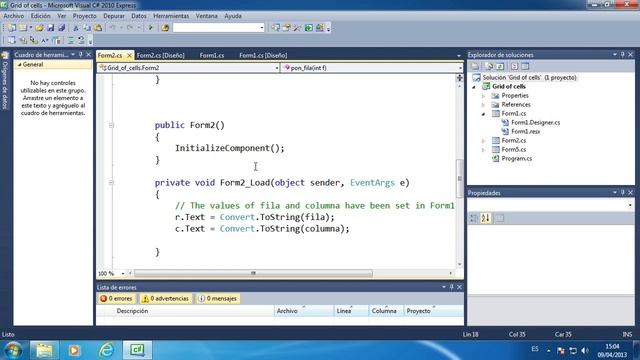The image size is (640, 360).
Task: Open the solution configuration combo box dropdown
Action: pos(262,28)
